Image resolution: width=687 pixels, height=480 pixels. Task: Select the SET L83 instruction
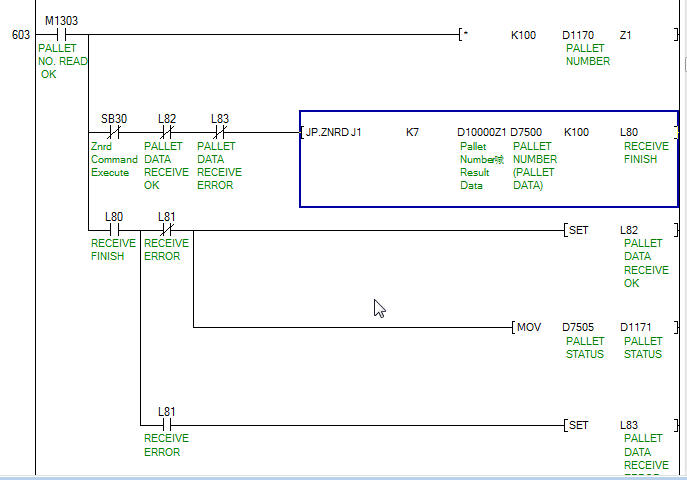(x=578, y=425)
